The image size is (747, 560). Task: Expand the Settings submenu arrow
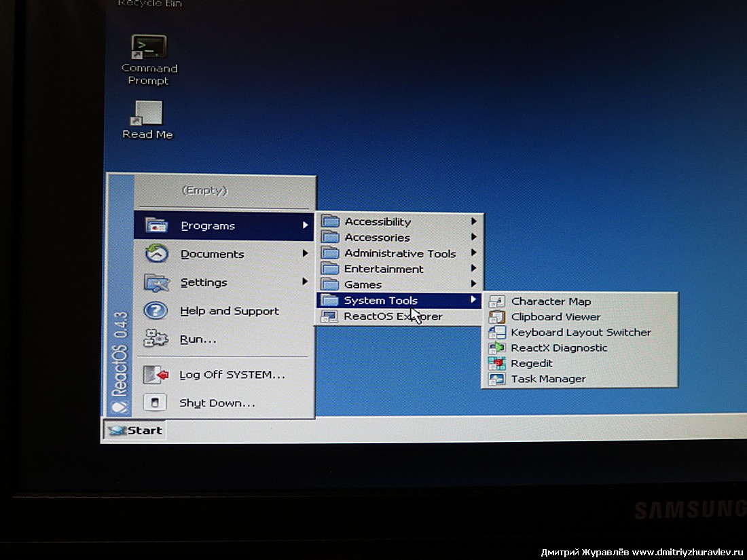click(x=305, y=282)
